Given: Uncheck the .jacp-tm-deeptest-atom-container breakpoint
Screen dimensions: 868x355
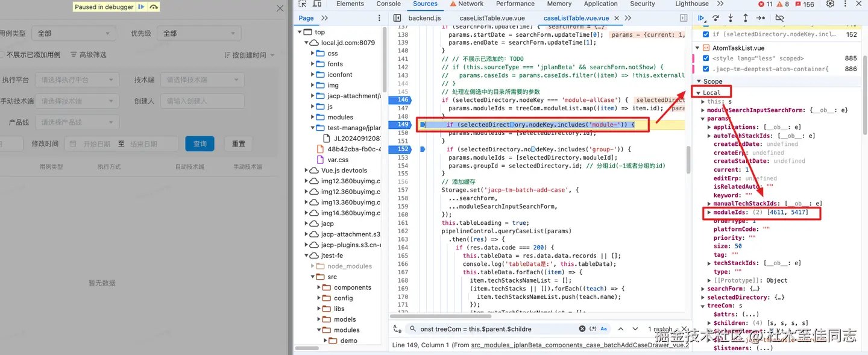Looking at the screenshot, I should click(706, 69).
